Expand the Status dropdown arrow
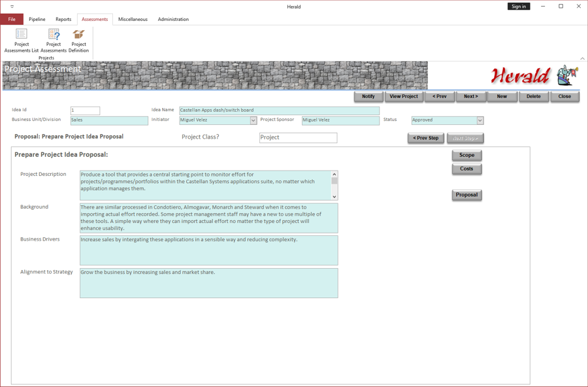This screenshot has width=588, height=387. click(x=480, y=120)
